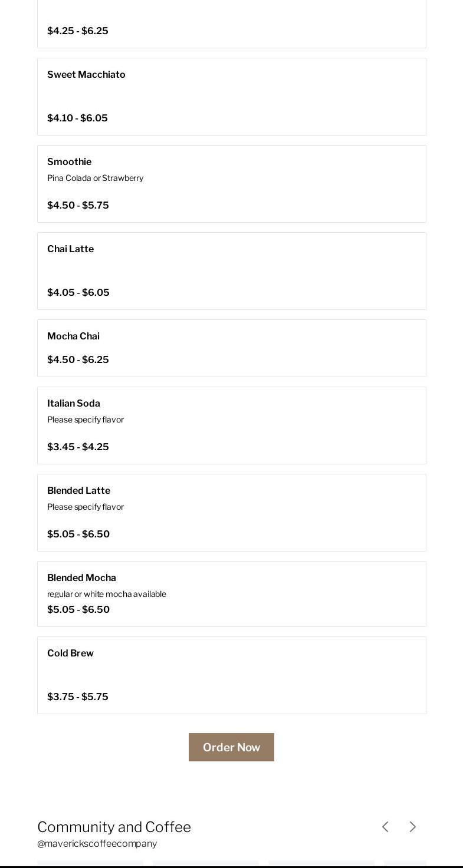Screen dimensions: 463x868
Task: Select the Smoothie menu card
Action: pos(232,184)
